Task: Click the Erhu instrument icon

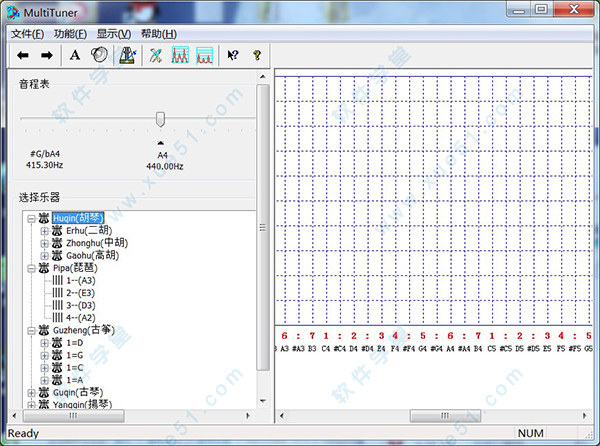Action: coord(57,231)
